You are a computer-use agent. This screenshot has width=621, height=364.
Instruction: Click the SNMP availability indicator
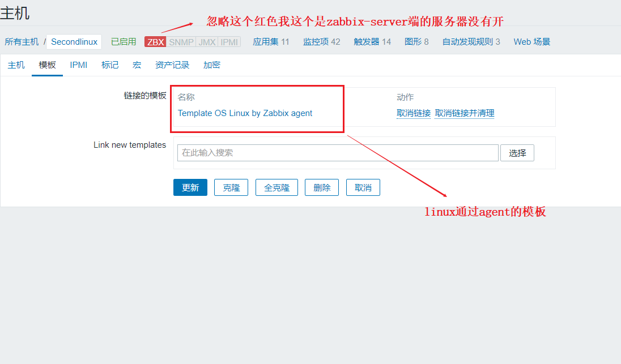(x=181, y=41)
